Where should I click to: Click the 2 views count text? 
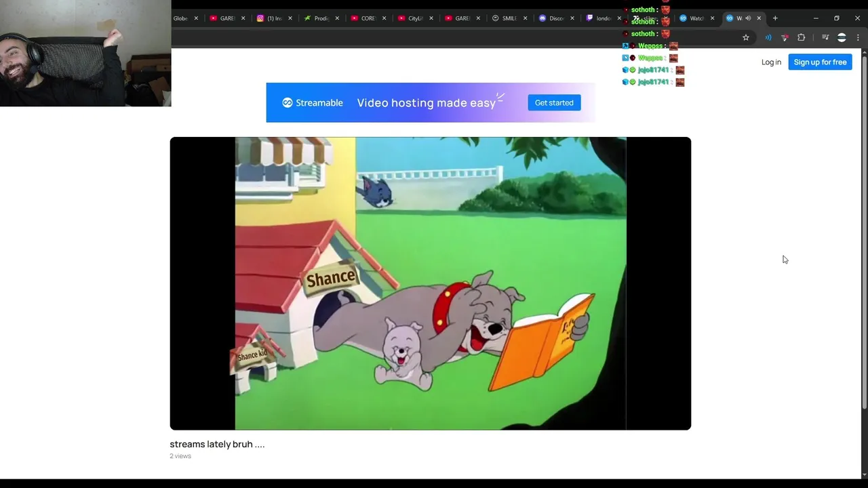point(180,456)
